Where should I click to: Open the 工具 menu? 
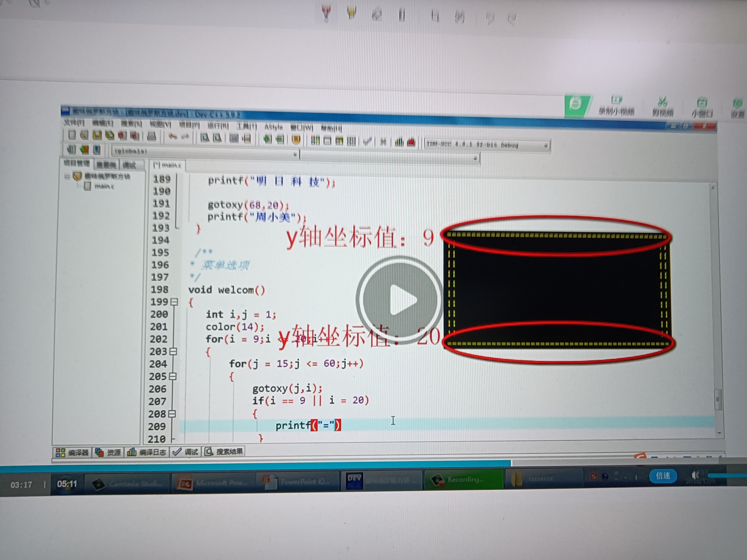tap(247, 126)
